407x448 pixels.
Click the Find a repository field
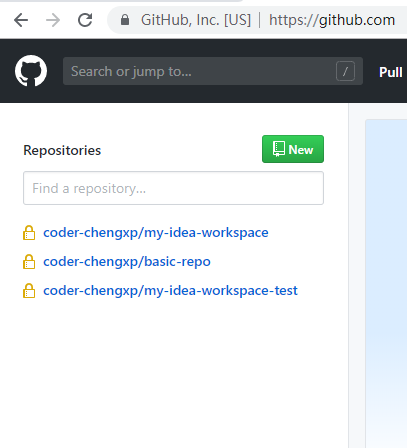(x=173, y=188)
